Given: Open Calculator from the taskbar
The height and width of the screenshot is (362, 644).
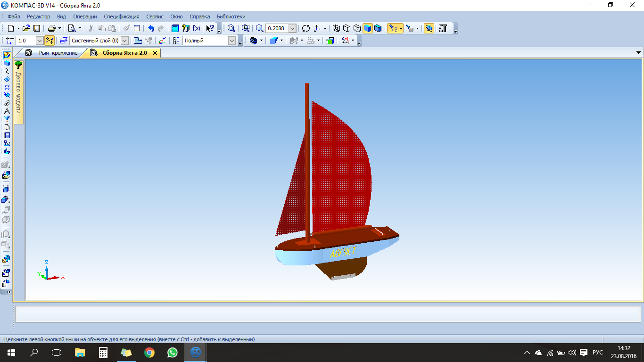Looking at the screenshot, I should (103, 352).
